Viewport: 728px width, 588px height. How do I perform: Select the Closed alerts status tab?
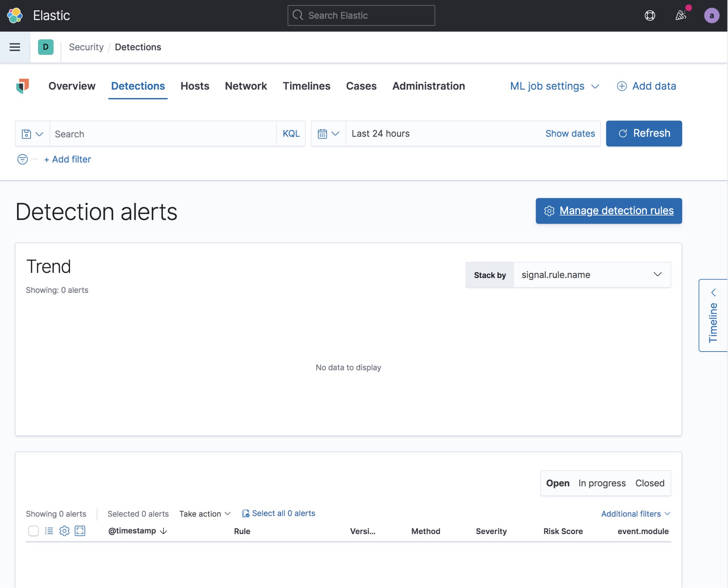(649, 482)
